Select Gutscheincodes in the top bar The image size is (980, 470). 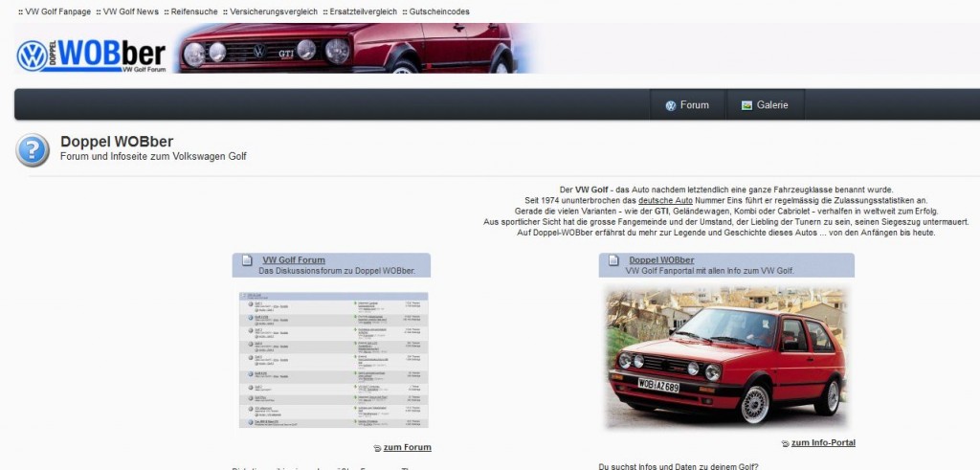tap(438, 11)
